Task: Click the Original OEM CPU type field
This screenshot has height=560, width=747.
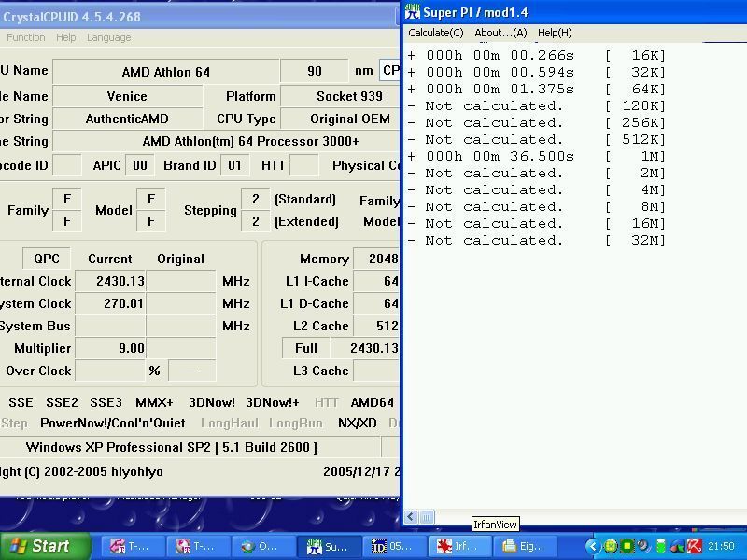Action: (340, 119)
